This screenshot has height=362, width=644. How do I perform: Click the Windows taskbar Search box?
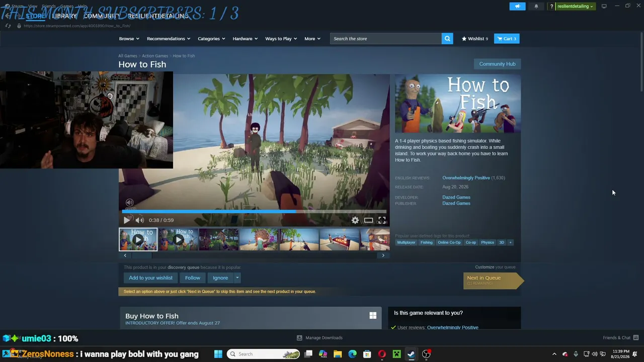264,354
